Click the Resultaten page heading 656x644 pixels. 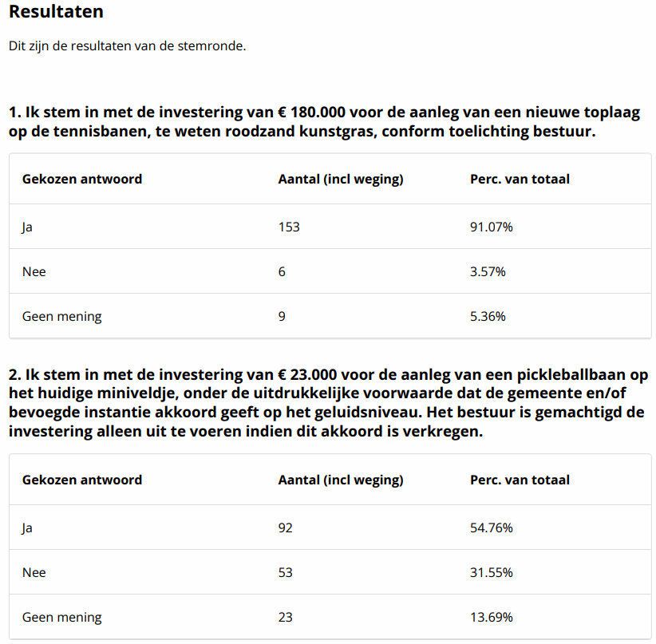click(56, 13)
